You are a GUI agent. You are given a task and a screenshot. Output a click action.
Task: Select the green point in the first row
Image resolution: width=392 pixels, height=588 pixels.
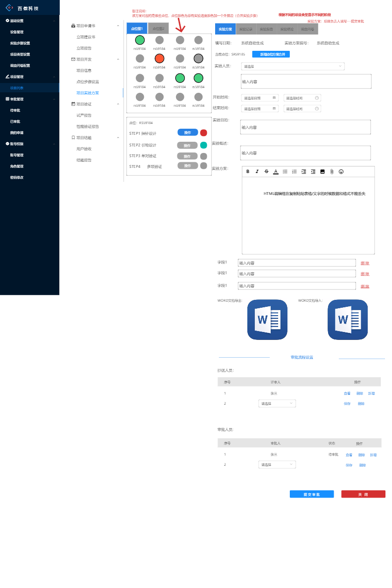point(140,40)
